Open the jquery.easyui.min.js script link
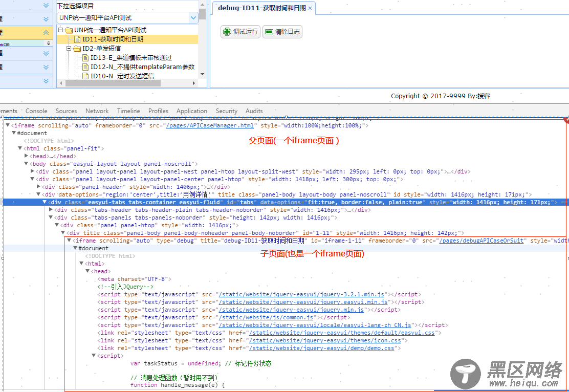Screen dimensions: 569x392 pos(303,302)
